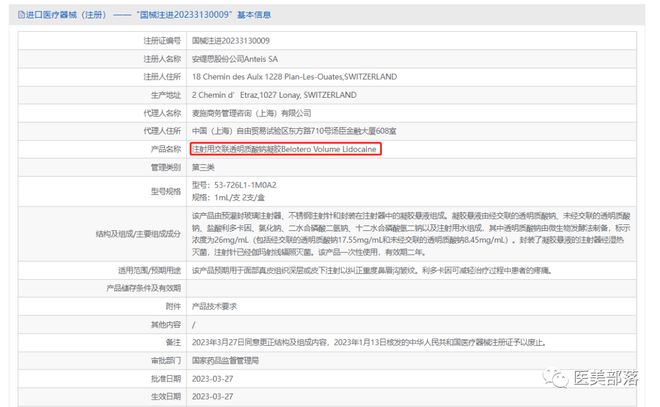Click the slash value in the 其他内容 row
The width and height of the screenshot is (660, 407).
pos(194,325)
